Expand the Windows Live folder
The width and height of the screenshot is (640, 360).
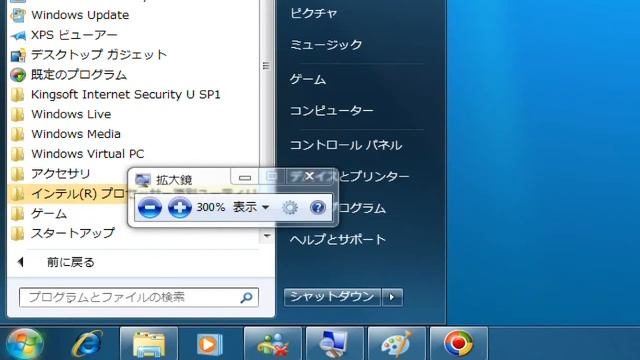133,114
